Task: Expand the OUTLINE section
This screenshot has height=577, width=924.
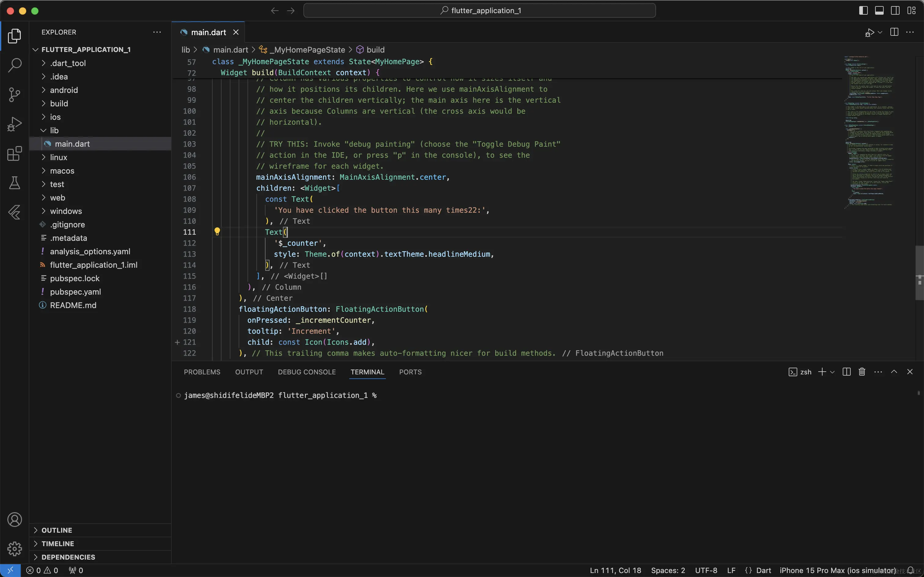Action: click(57, 530)
